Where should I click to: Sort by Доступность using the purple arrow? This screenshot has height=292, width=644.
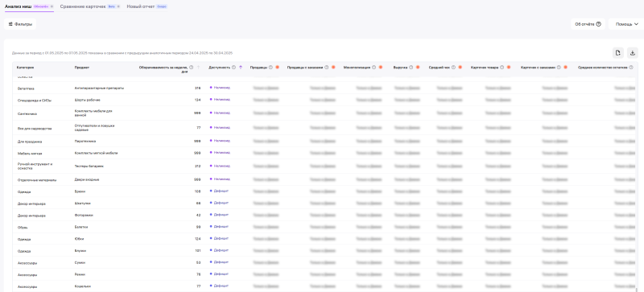point(241,68)
